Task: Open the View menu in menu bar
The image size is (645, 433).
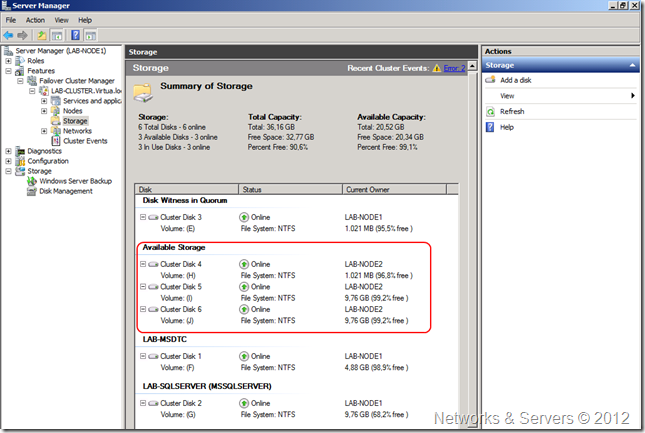Action: point(61,20)
